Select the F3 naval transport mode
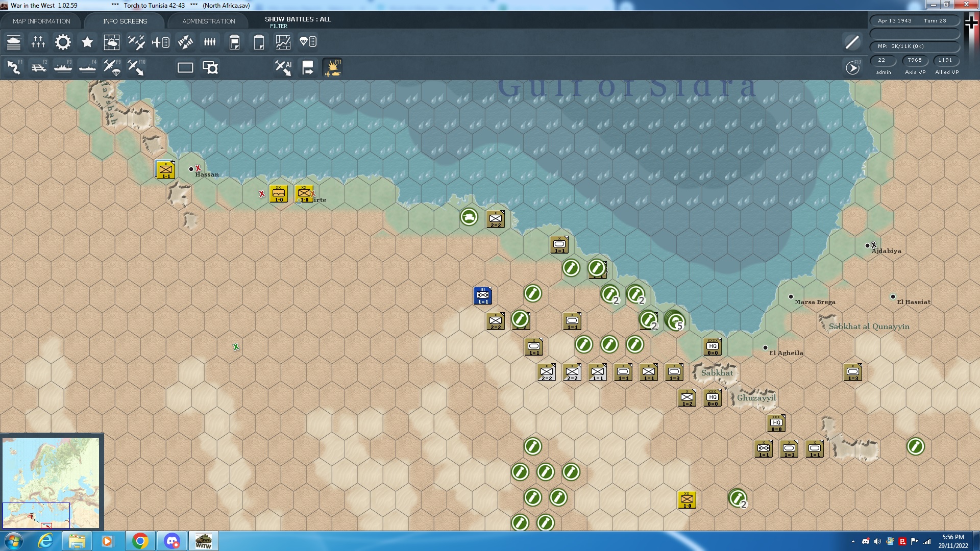980x551 pixels. (x=63, y=67)
